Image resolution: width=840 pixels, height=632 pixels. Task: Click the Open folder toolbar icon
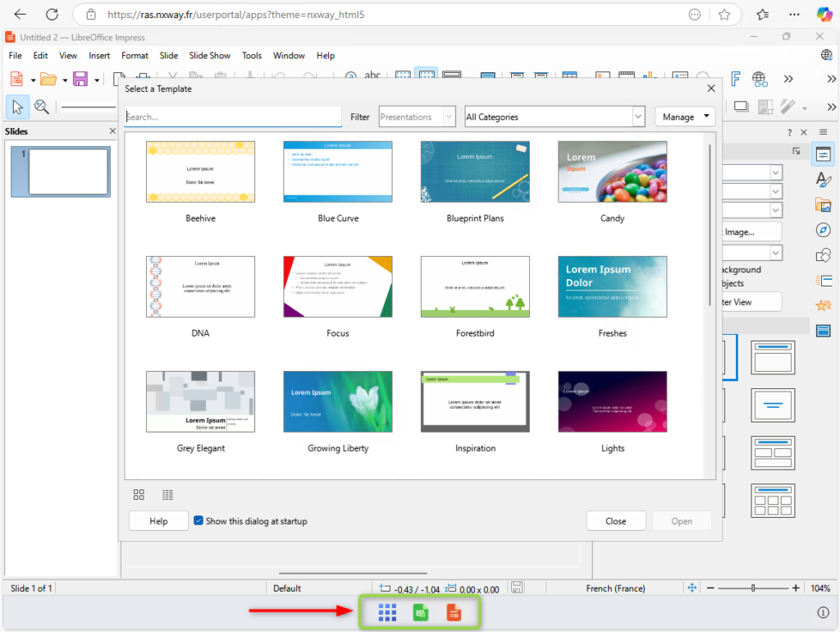(48, 80)
